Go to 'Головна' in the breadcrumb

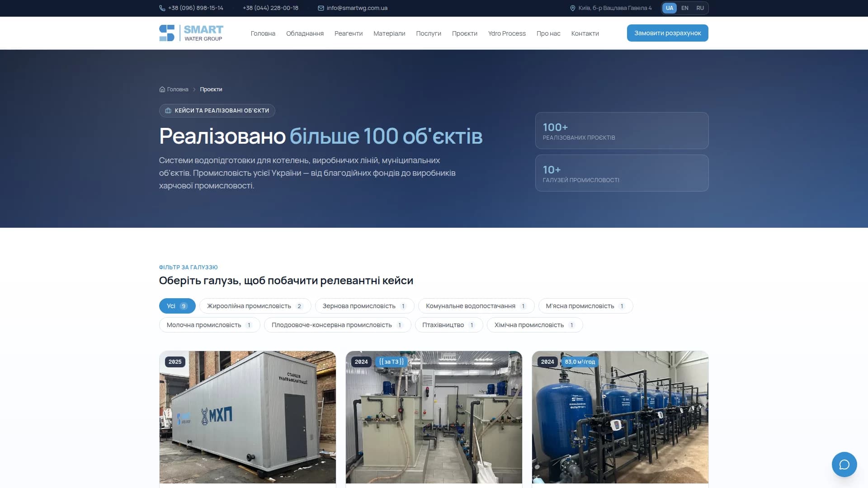pos(178,89)
